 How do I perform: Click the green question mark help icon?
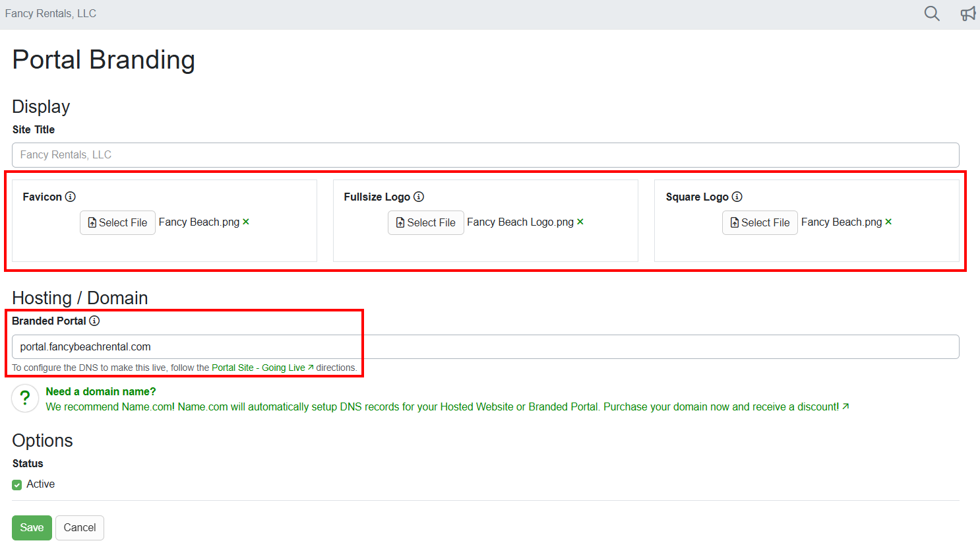25,399
